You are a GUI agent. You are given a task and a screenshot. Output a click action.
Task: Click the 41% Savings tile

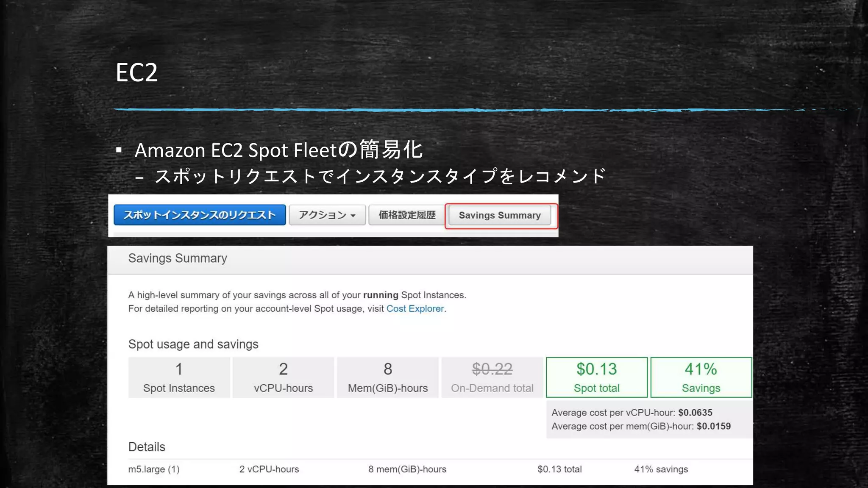click(x=701, y=377)
